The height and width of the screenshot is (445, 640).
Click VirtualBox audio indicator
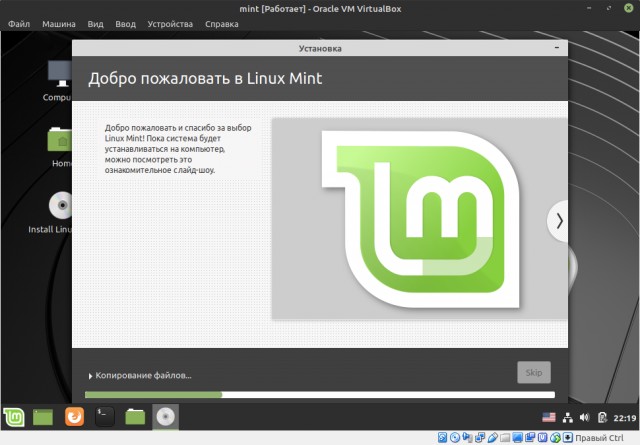pos(467,438)
